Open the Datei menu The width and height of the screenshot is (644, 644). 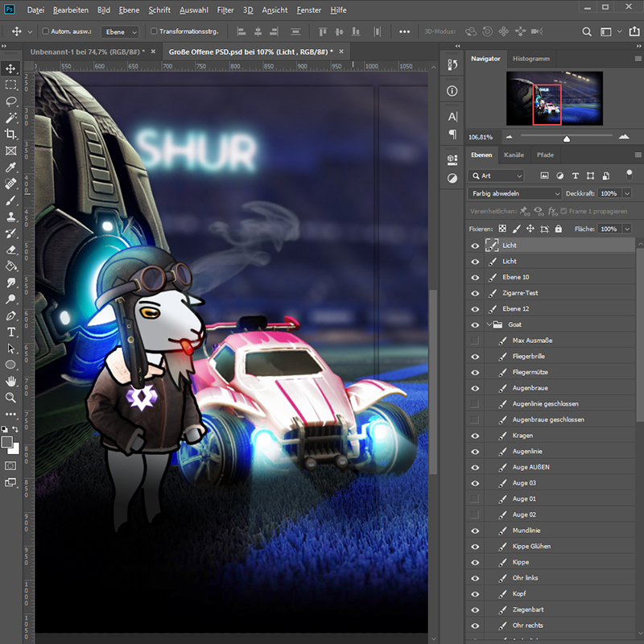tap(35, 10)
